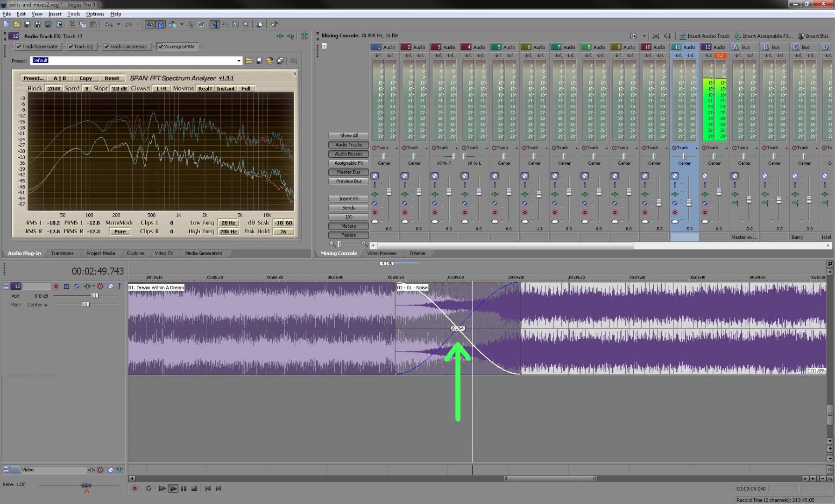This screenshot has width=835, height=504.
Task: Click the Track FX icon on track 12 header
Action: click(87, 286)
